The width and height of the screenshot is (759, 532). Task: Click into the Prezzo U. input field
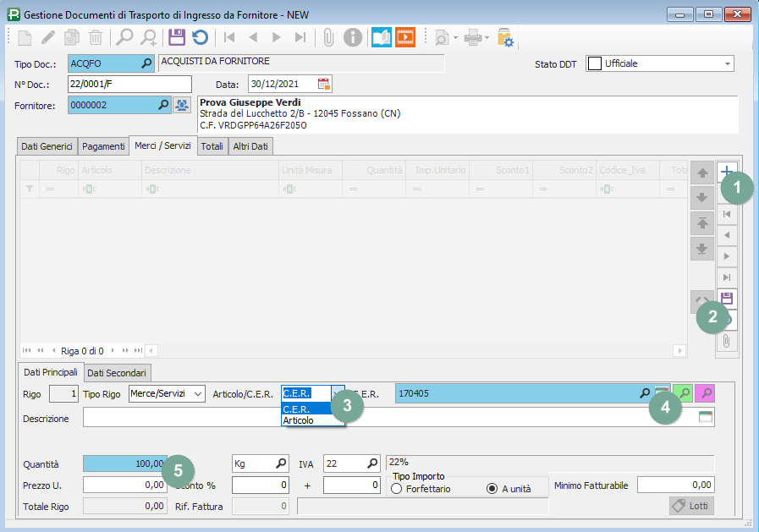point(124,485)
